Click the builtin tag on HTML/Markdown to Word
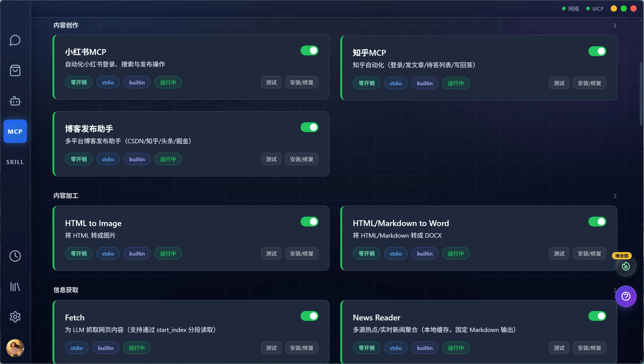 pos(424,254)
